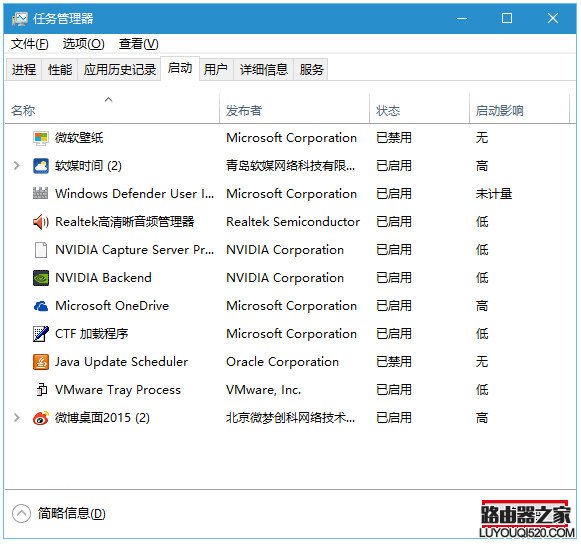The height and width of the screenshot is (546, 581).
Task: Click the 微软壁纸 app icon
Action: pyautogui.click(x=40, y=138)
